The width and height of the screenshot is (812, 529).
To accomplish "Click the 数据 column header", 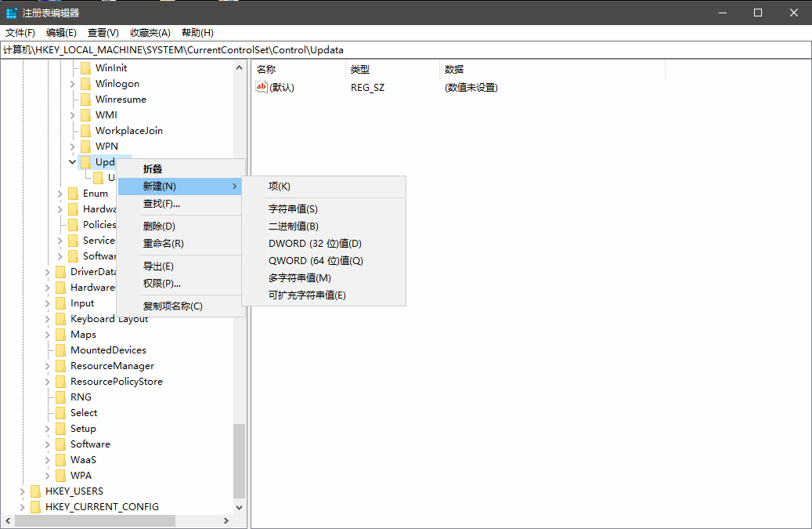I will coord(552,70).
